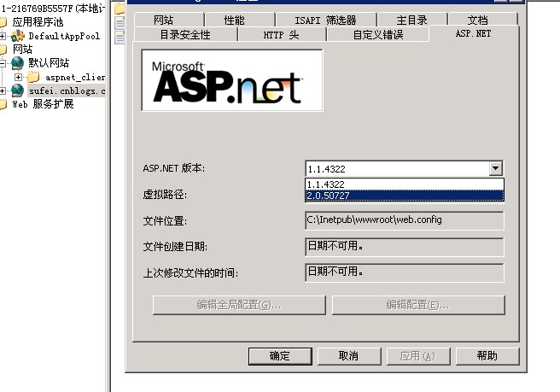
Task: Confirm with the 确定 button
Action: coord(280,356)
